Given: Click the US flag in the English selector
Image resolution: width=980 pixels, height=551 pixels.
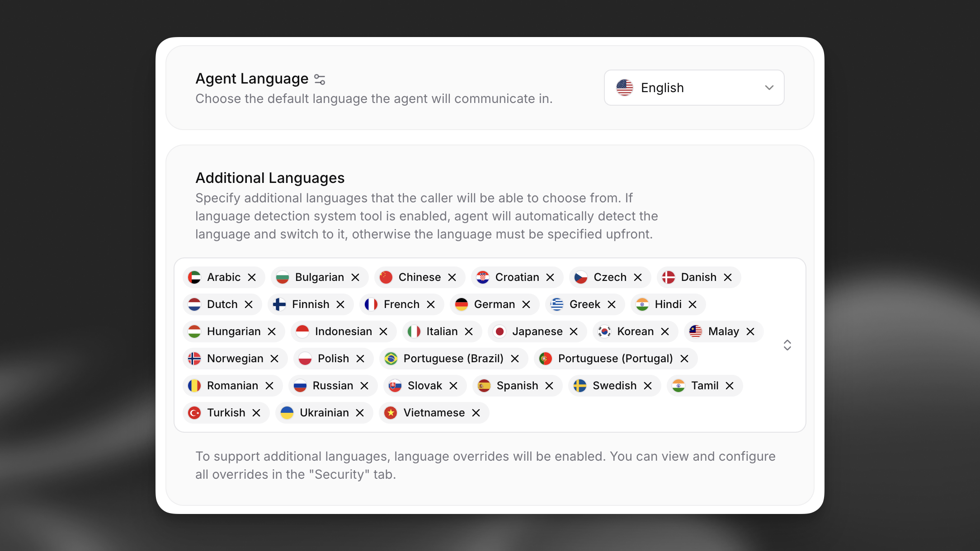Looking at the screenshot, I should tap(625, 88).
